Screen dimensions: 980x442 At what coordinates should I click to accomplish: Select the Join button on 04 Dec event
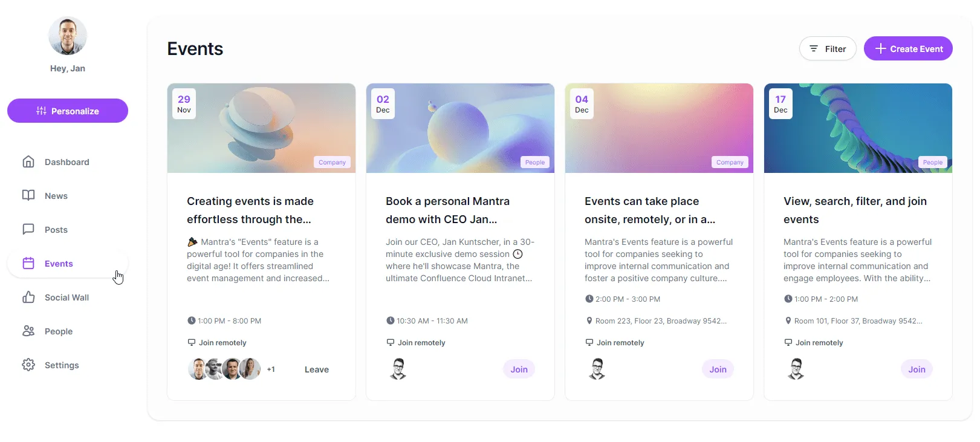(718, 369)
